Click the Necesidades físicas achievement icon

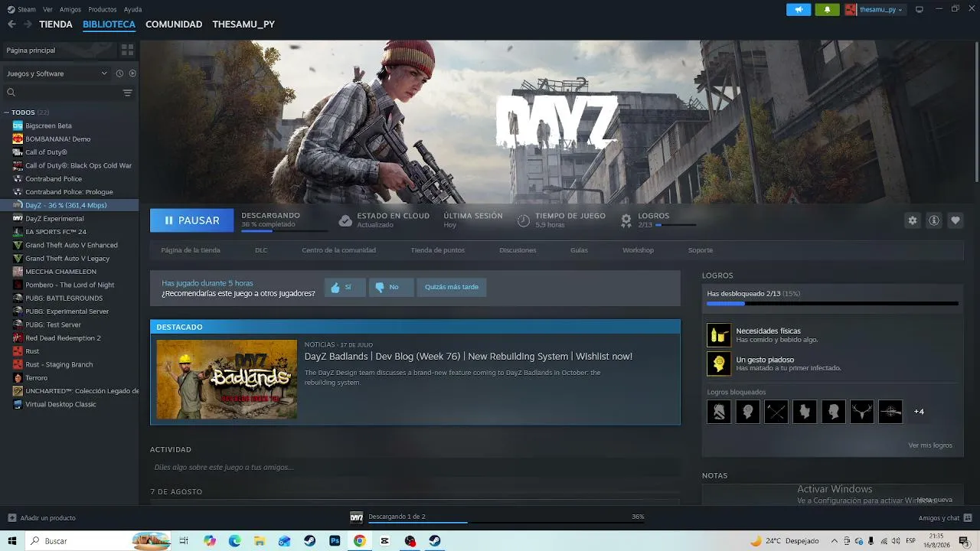coord(719,335)
